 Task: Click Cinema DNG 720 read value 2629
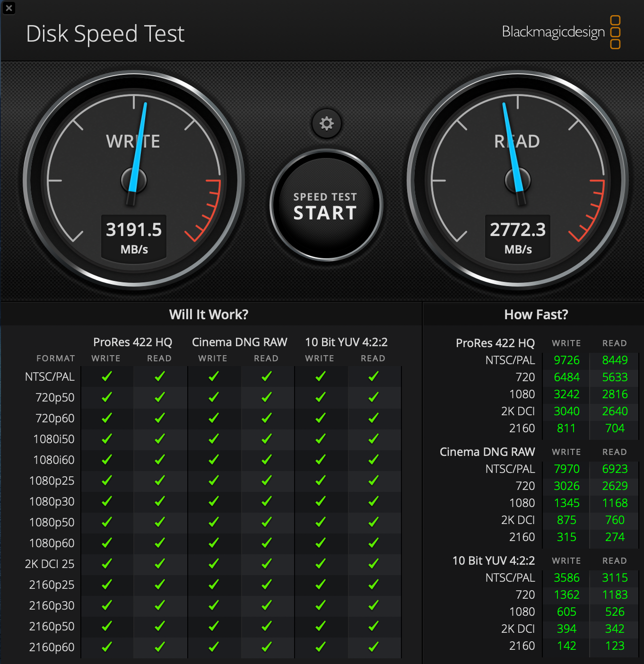click(x=615, y=486)
